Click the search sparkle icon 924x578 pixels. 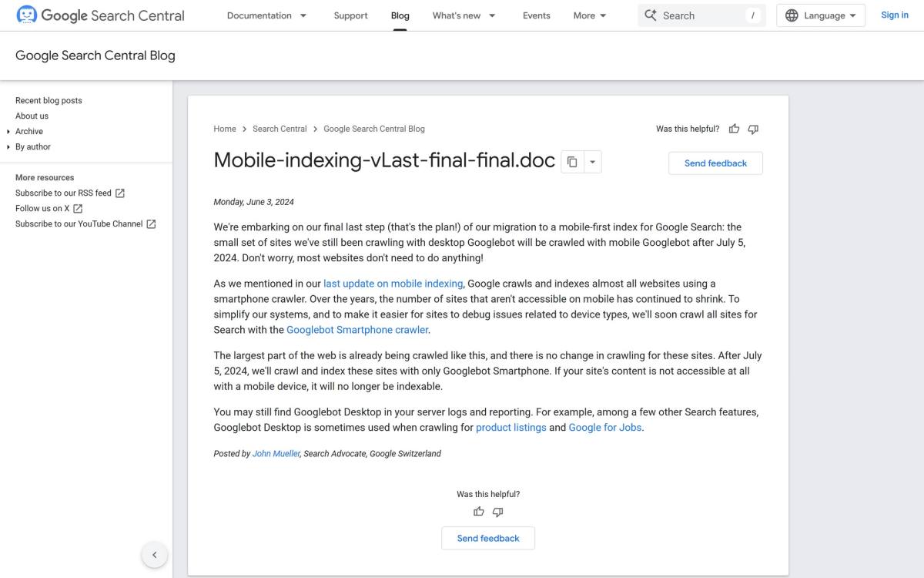point(651,15)
